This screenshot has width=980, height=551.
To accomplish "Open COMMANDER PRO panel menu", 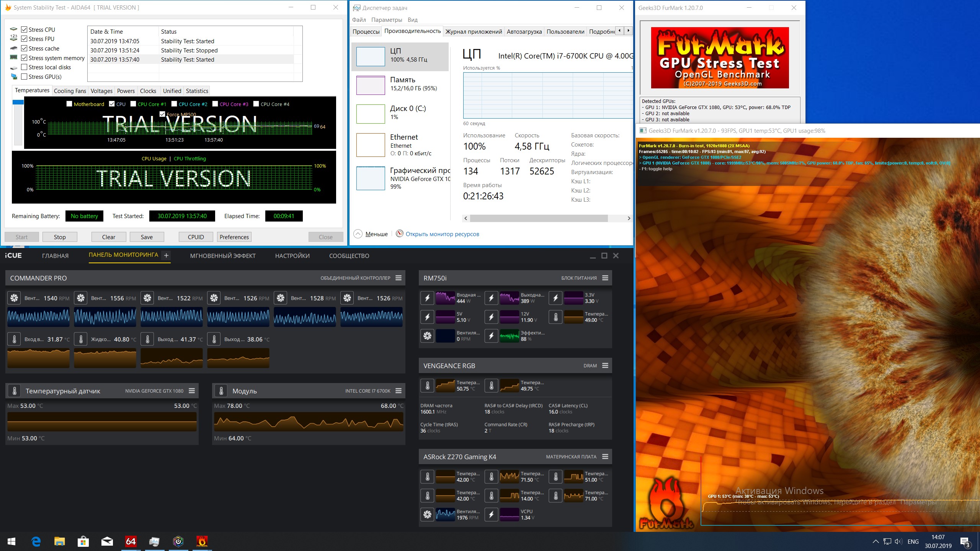I will (x=399, y=278).
